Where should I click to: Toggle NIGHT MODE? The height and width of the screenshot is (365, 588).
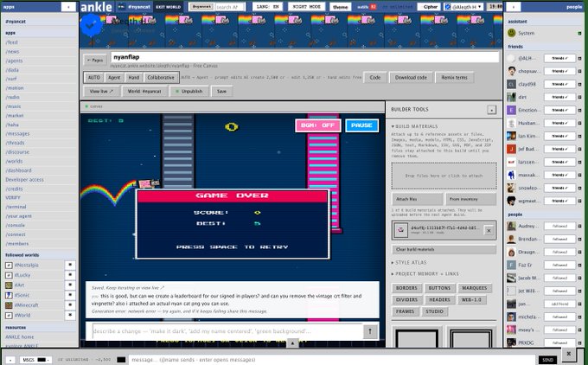click(306, 7)
